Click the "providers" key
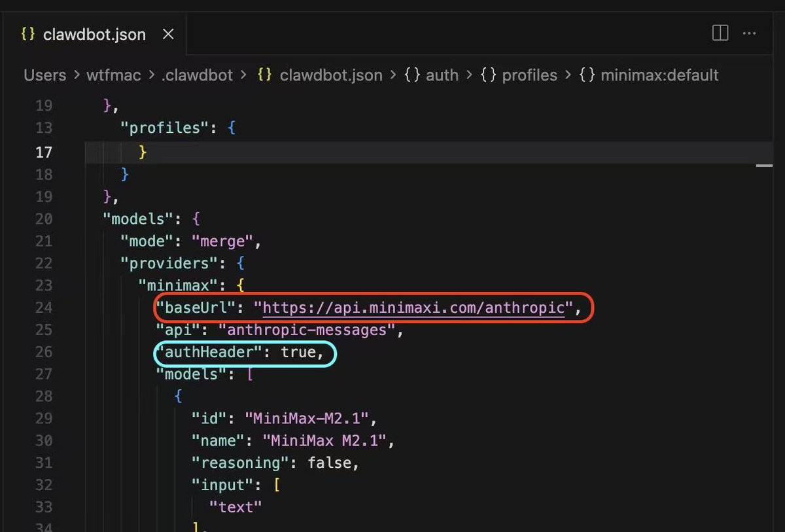 [168, 264]
